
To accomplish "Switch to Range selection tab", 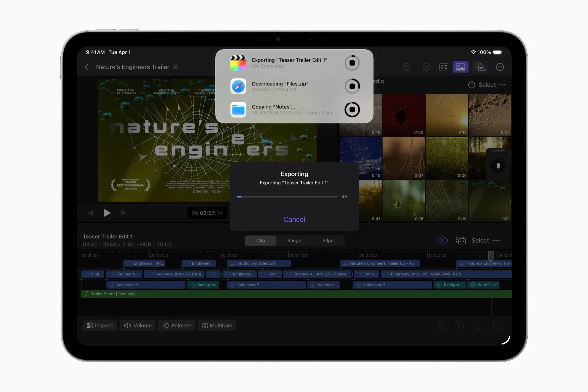I will point(294,240).
